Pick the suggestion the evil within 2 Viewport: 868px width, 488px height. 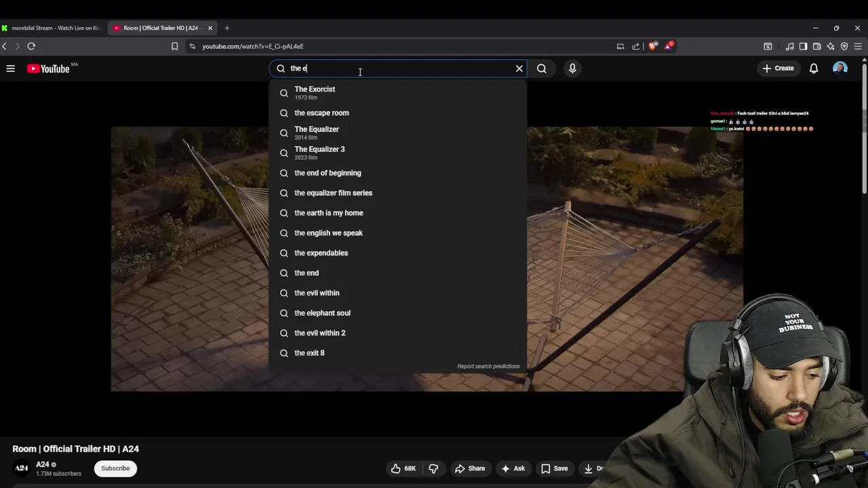[x=397, y=333]
